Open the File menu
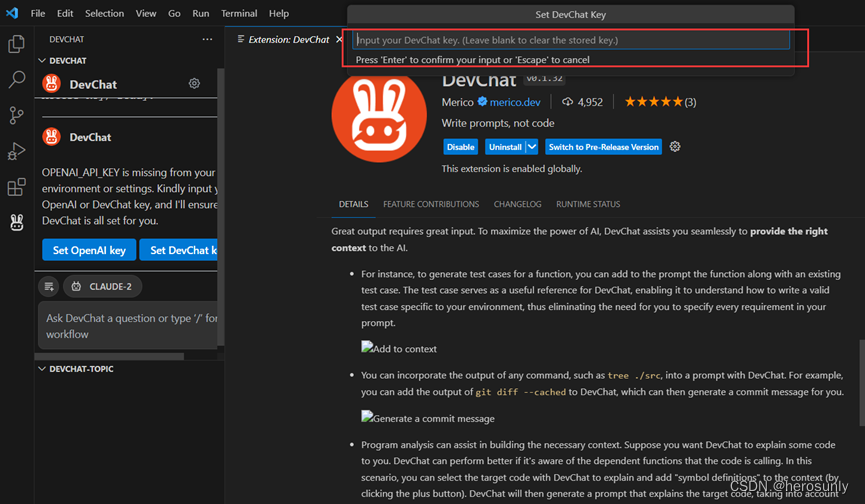The height and width of the screenshot is (504, 865). click(x=38, y=13)
